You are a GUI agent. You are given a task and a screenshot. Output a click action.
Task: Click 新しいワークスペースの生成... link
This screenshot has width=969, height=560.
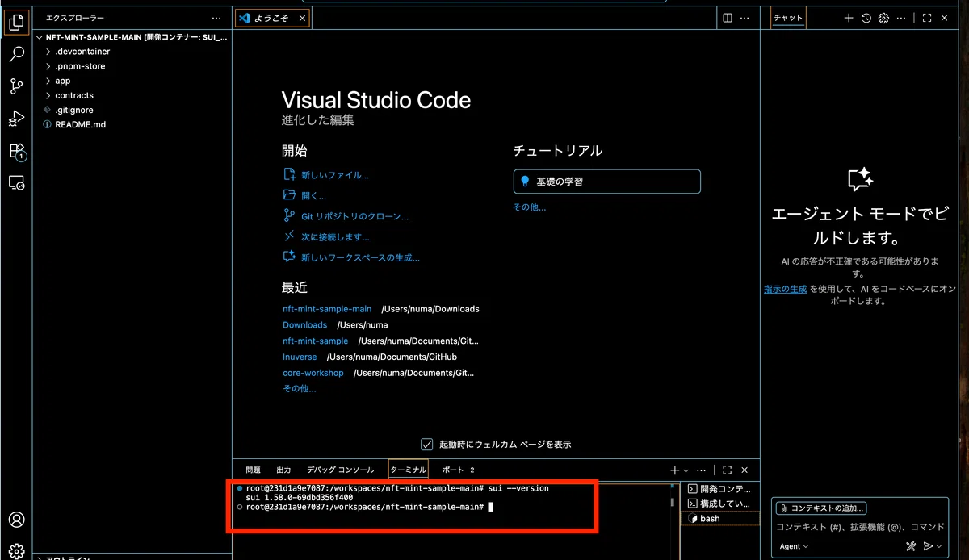(360, 258)
